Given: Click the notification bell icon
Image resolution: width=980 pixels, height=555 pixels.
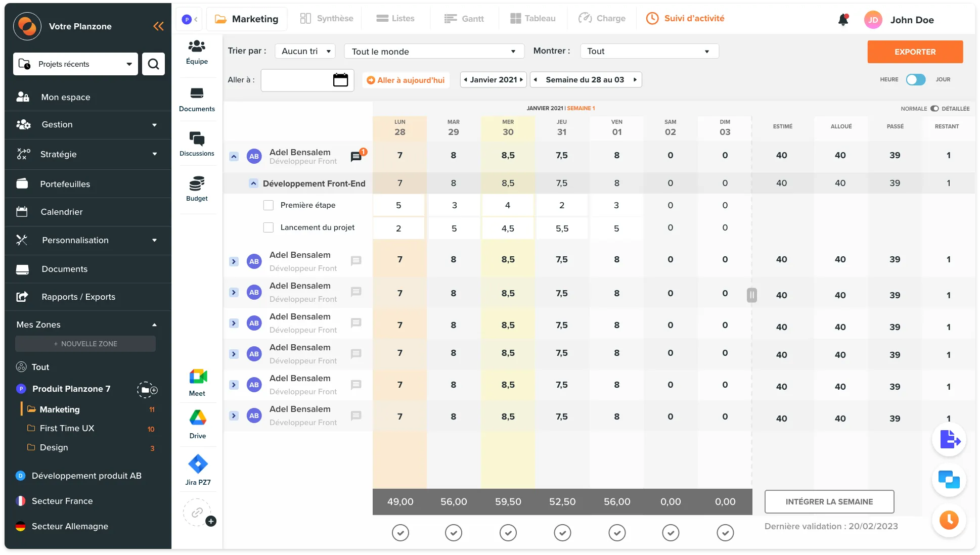Looking at the screenshot, I should point(843,20).
